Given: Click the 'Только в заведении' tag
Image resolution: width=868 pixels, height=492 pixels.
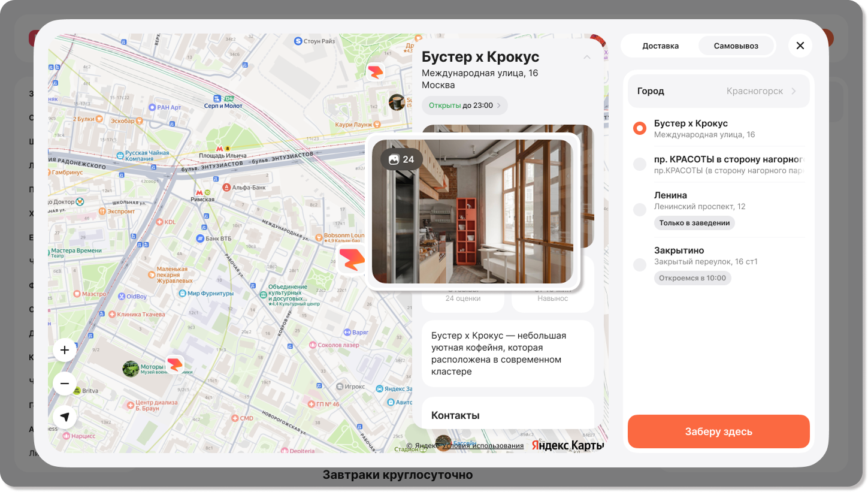Looking at the screenshot, I should pyautogui.click(x=694, y=223).
